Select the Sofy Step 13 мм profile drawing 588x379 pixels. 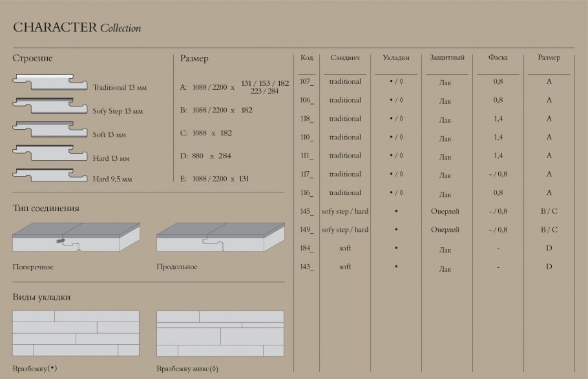(50, 105)
